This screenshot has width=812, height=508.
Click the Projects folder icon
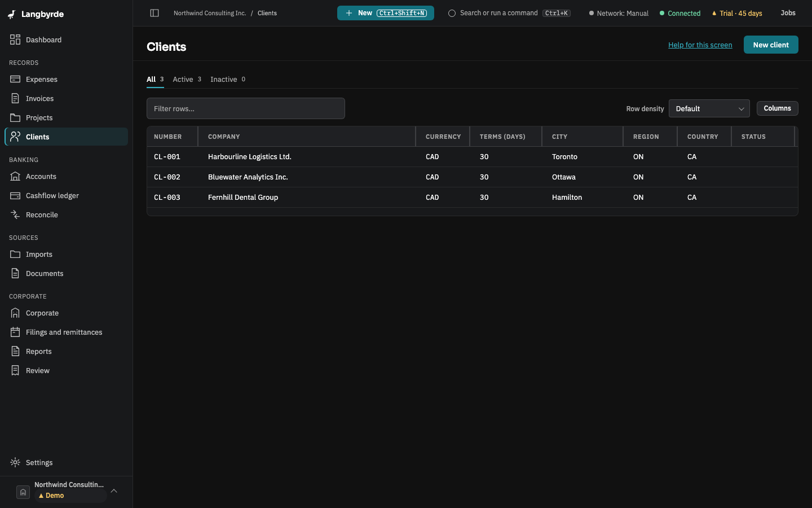click(15, 117)
